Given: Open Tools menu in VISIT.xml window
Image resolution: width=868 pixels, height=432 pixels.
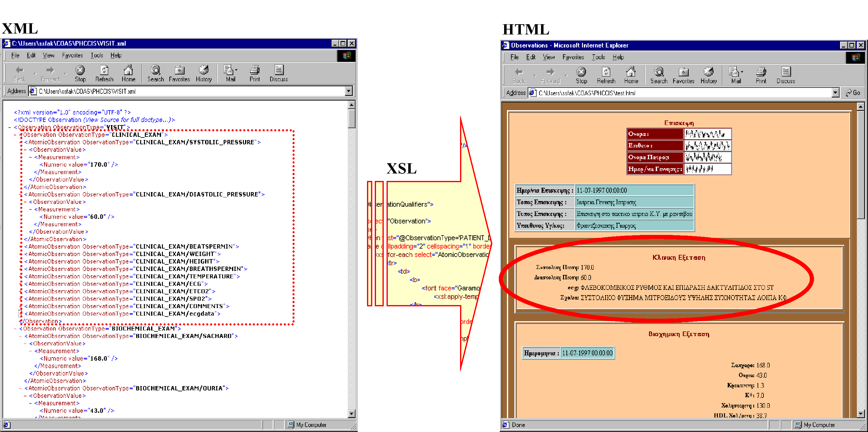Looking at the screenshot, I should tap(96, 55).
